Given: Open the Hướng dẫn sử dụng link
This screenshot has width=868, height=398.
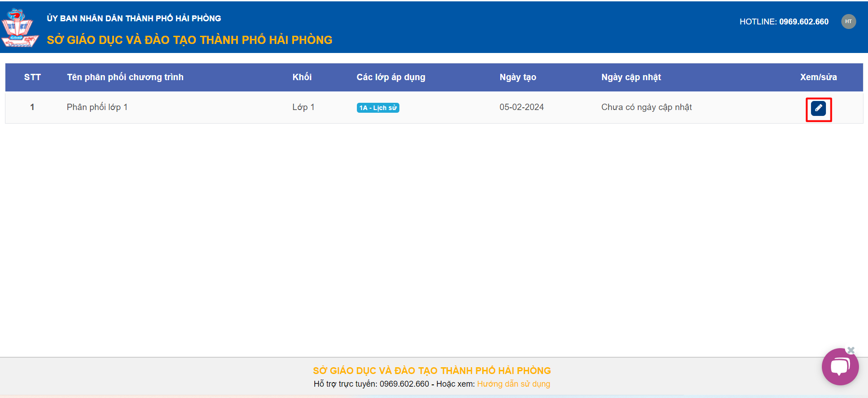Looking at the screenshot, I should [x=513, y=384].
